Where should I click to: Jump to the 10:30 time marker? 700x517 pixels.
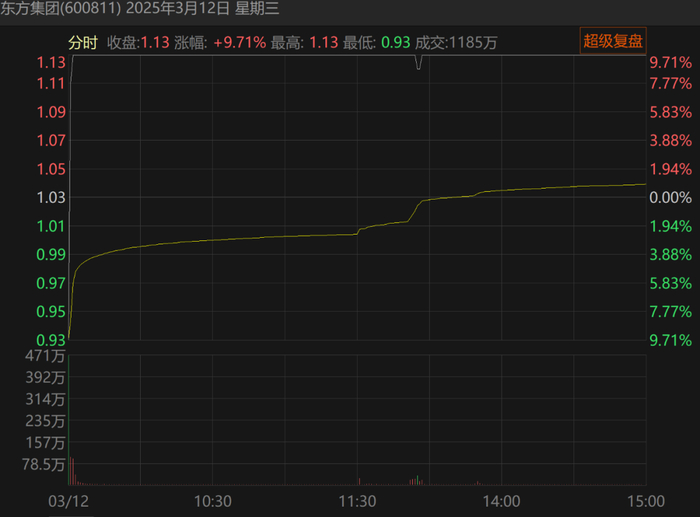tap(213, 500)
